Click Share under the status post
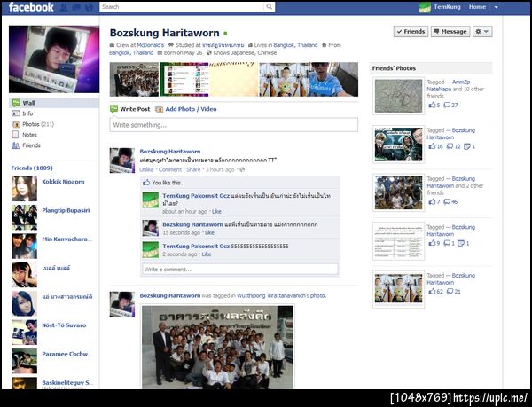 pos(193,169)
